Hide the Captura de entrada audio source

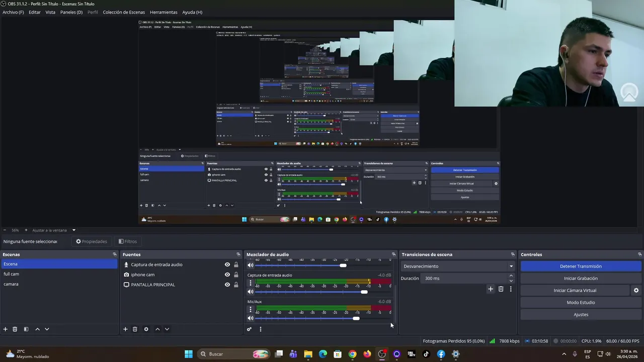click(x=227, y=264)
